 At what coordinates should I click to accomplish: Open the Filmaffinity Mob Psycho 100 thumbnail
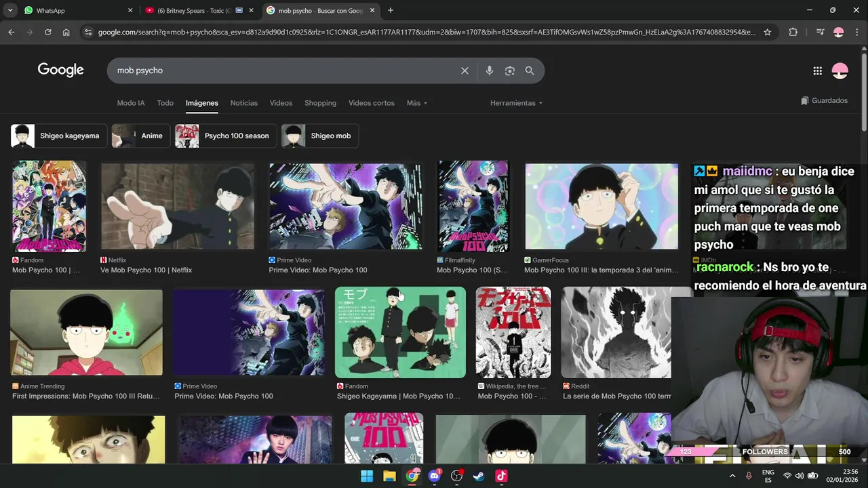coord(473,206)
